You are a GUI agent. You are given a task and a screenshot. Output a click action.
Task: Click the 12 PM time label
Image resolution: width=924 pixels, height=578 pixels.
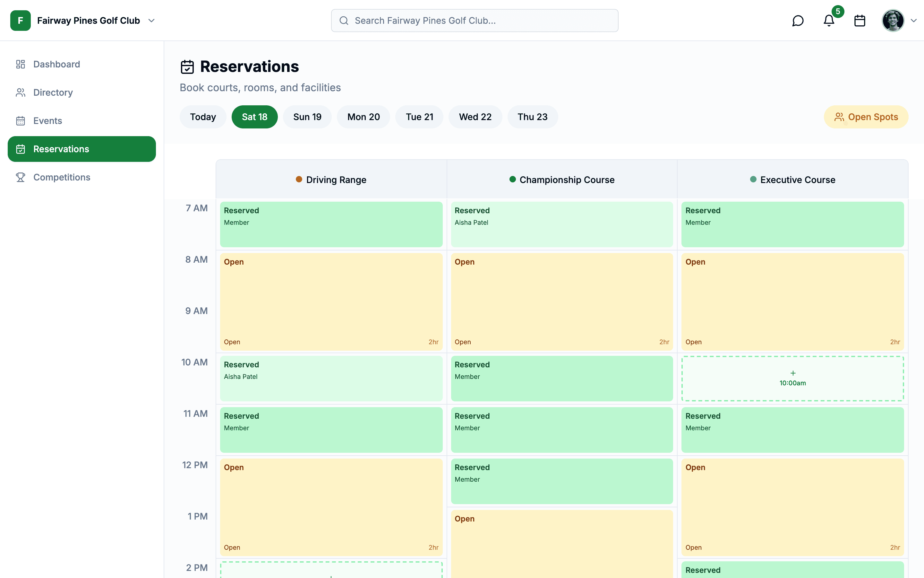click(195, 465)
